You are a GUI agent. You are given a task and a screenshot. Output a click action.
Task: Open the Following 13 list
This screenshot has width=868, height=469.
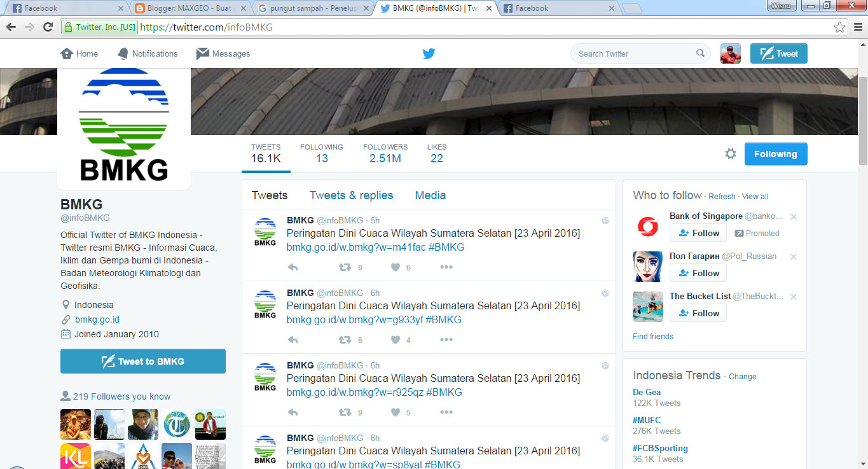coord(322,153)
